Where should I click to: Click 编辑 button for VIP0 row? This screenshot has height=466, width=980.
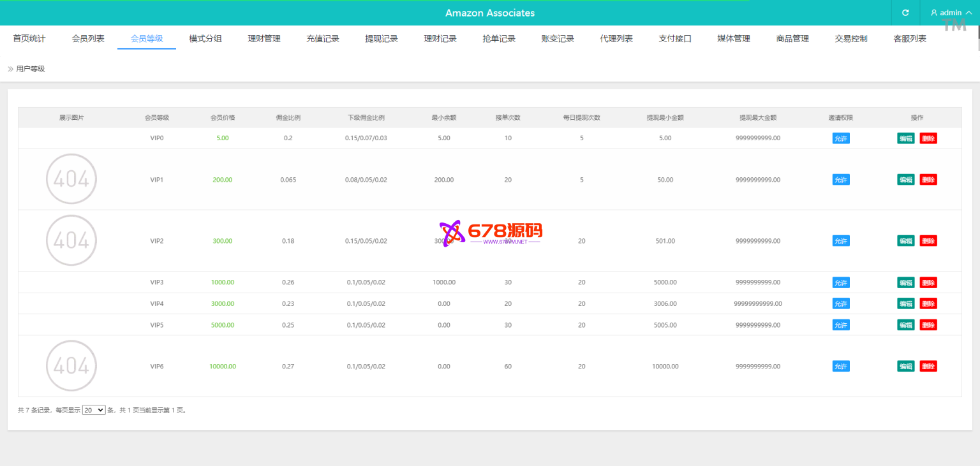(905, 138)
